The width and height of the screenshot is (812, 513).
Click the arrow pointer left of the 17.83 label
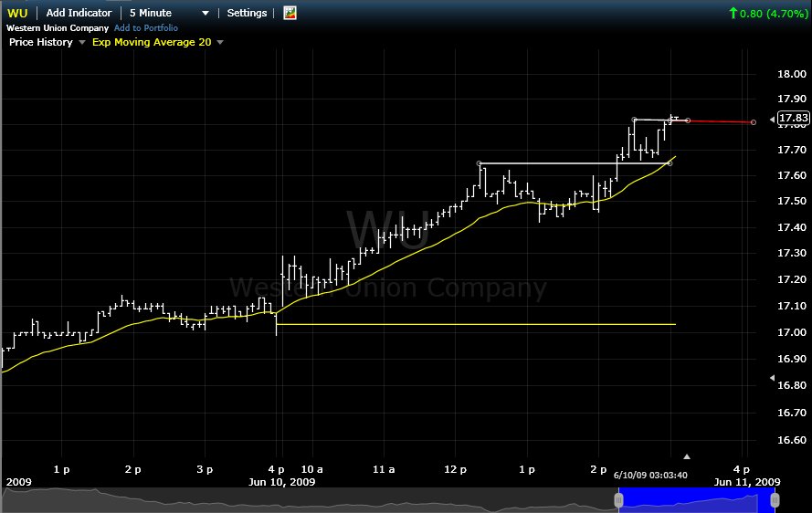(772, 119)
